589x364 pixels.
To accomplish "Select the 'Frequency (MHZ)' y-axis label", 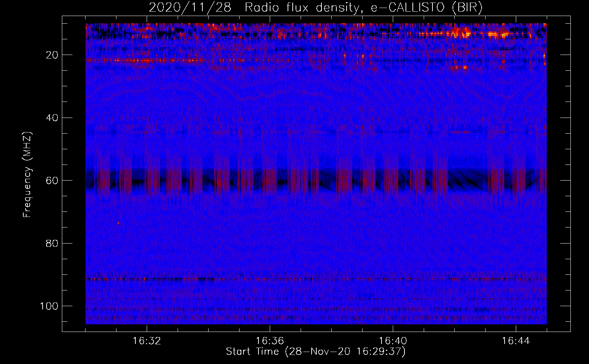I will [27, 175].
